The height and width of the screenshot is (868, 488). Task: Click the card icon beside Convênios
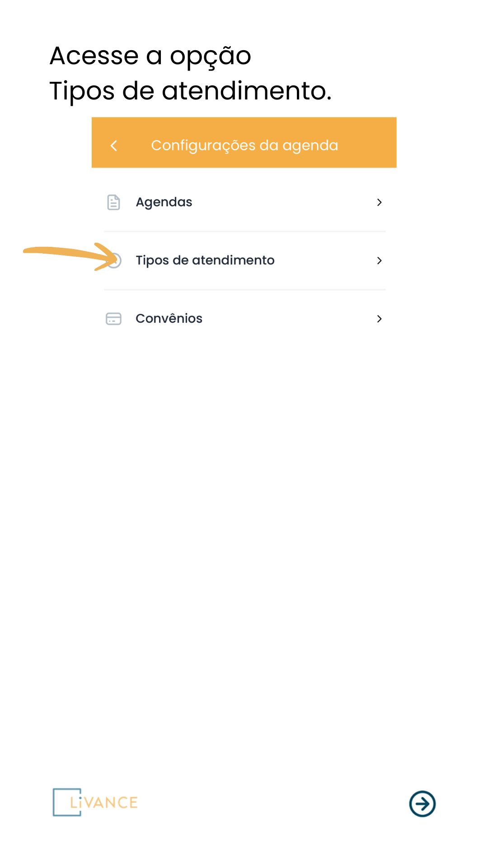pyautogui.click(x=113, y=319)
